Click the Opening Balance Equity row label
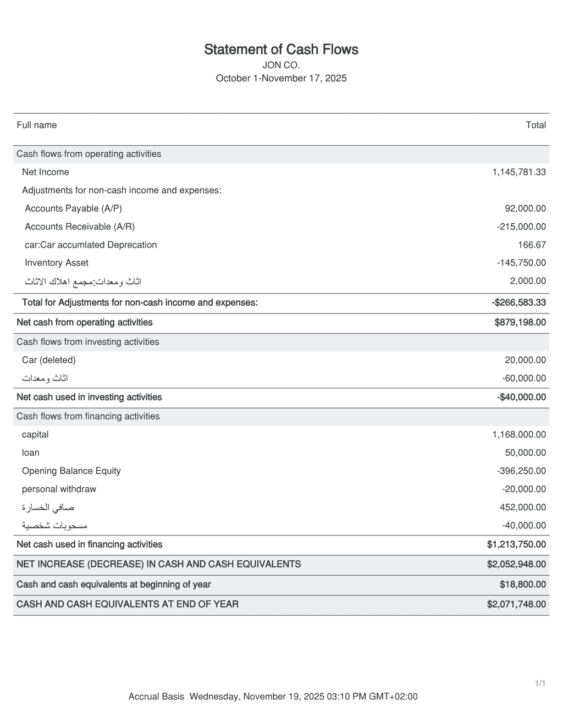 [71, 471]
